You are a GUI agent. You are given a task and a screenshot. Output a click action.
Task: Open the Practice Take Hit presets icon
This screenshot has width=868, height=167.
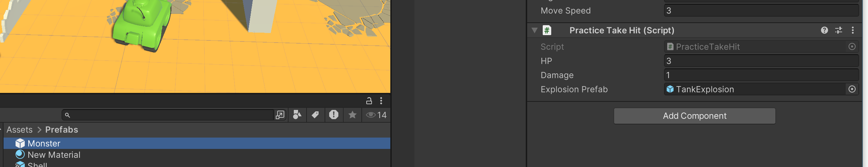point(839,30)
